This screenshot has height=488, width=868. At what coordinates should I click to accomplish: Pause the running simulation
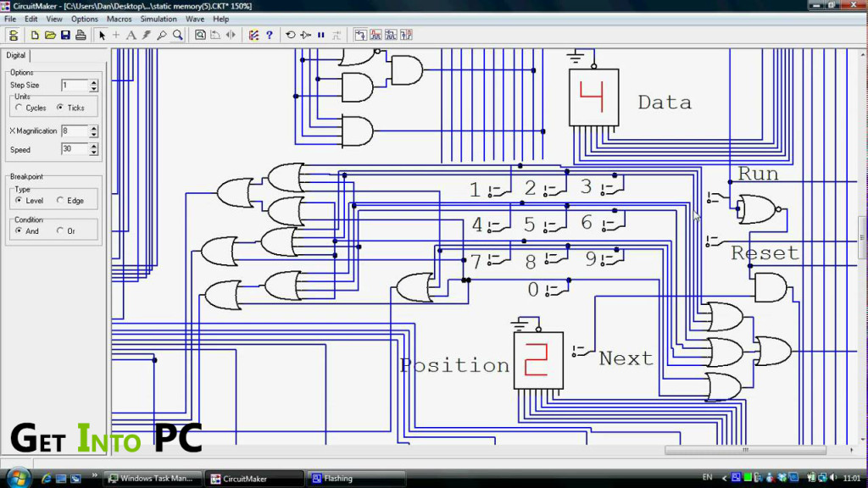[x=321, y=36]
